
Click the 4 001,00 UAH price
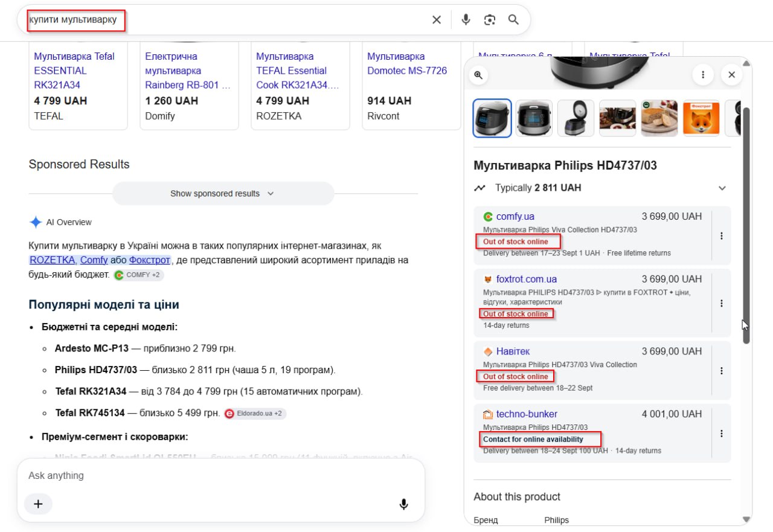pyautogui.click(x=672, y=414)
